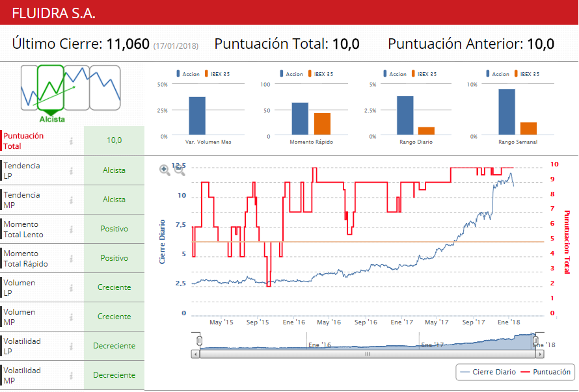Screen dimensions: 579x392
Task: View info for Momento Total Rápido
Action: [x=72, y=258]
